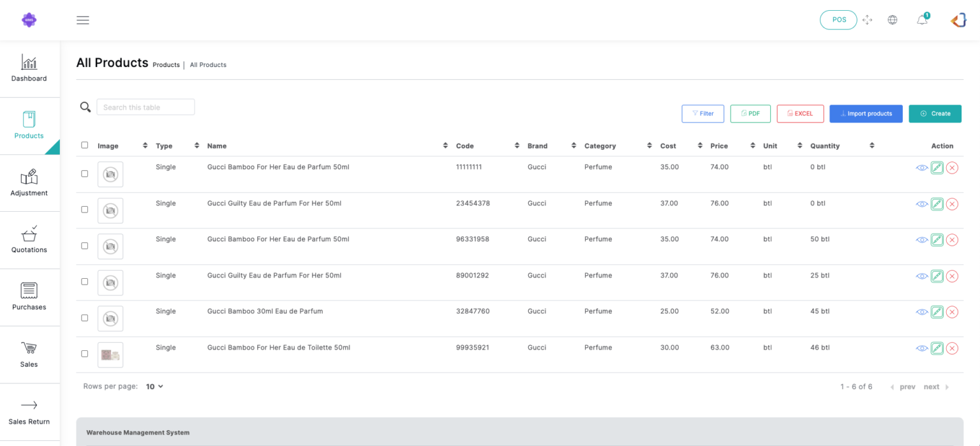Delete product with code 23454378
This screenshot has width=980, height=446.
952,204
